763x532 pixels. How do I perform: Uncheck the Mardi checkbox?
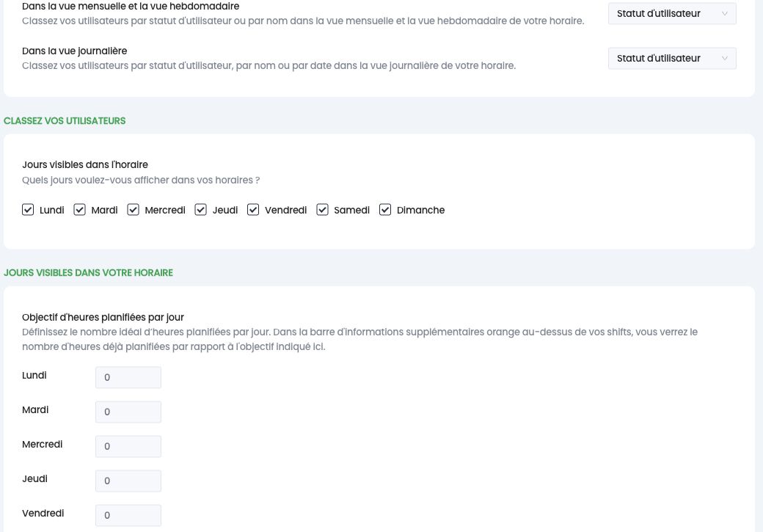[x=79, y=210]
